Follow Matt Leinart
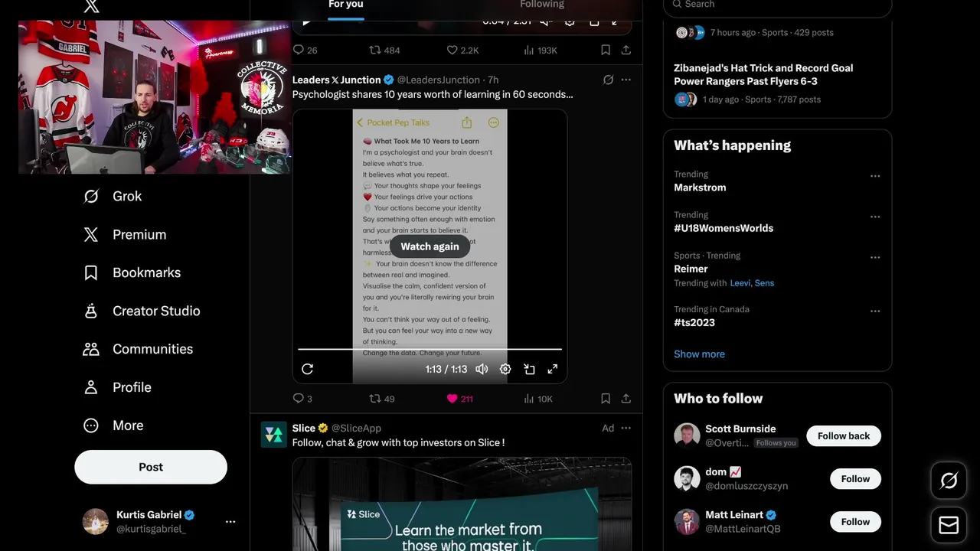This screenshot has height=551, width=980. click(x=855, y=522)
